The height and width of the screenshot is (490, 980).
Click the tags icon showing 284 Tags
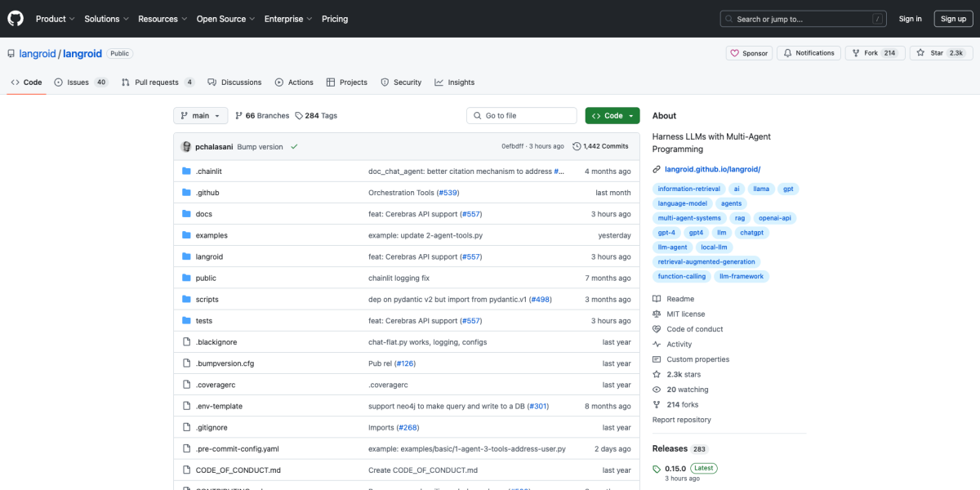coord(300,116)
